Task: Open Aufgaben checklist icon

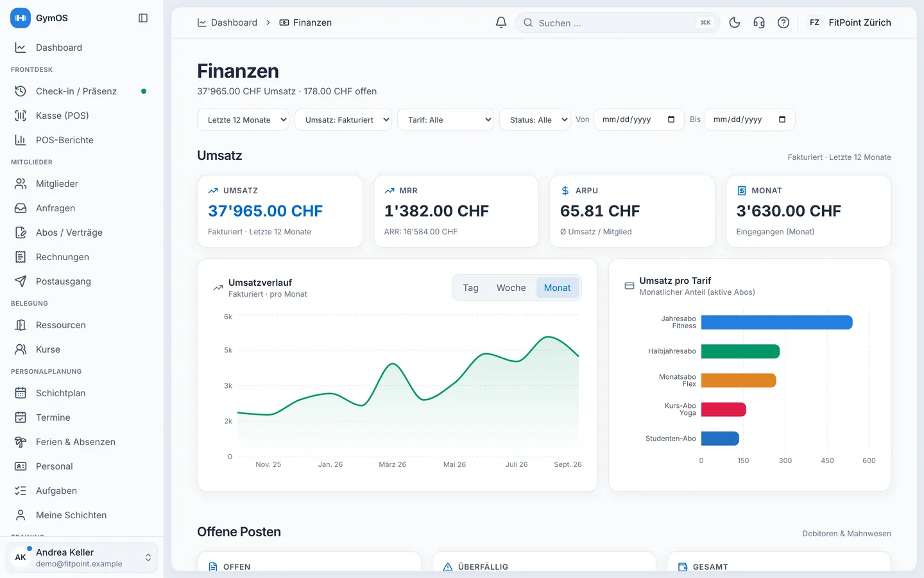Action: coord(21,491)
